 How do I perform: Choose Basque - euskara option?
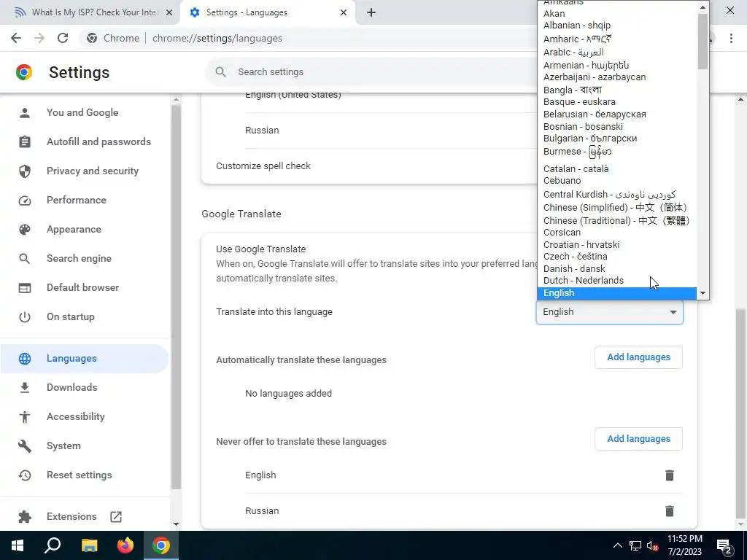617,102
